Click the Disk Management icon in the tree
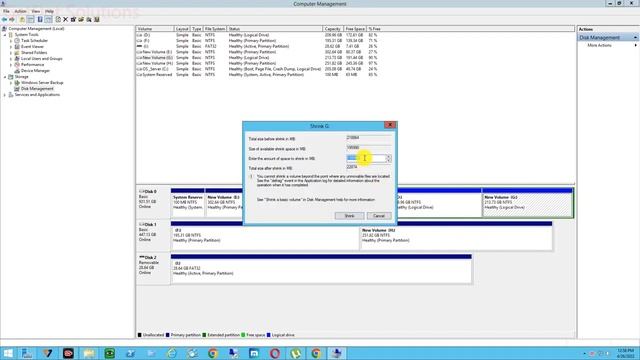The image size is (640, 360). pyautogui.click(x=17, y=89)
